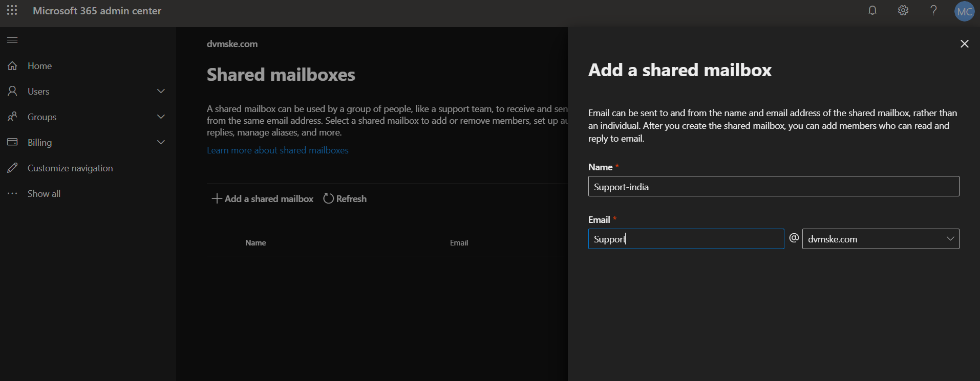Click the Home house icon

tap(12, 65)
